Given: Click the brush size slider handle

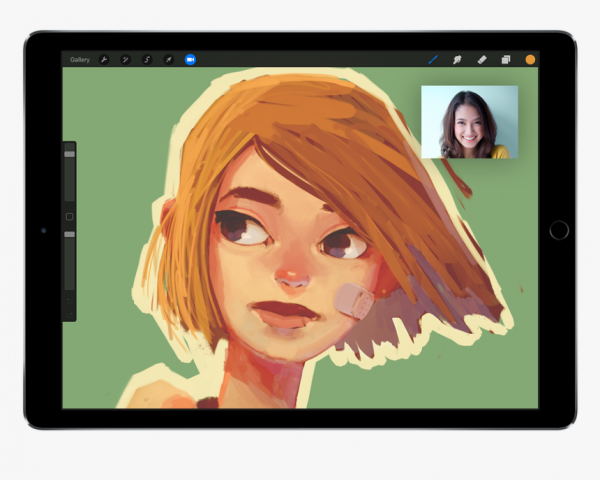Looking at the screenshot, I should [x=69, y=154].
